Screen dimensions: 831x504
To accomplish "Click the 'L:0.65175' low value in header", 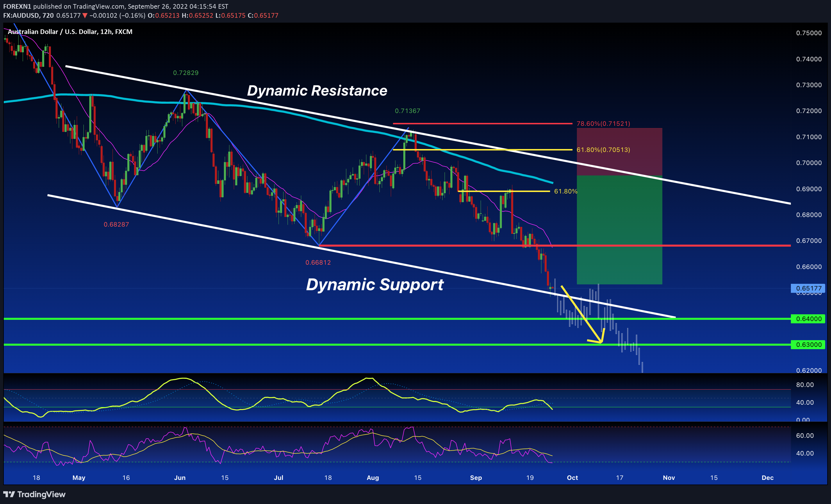I will click(230, 15).
